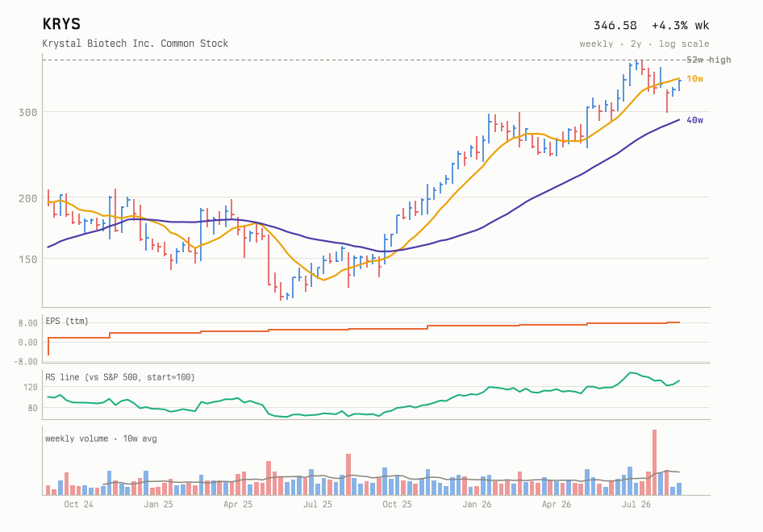Click the KRYS ticker symbol heading
This screenshot has width=763, height=532.
(61, 24)
